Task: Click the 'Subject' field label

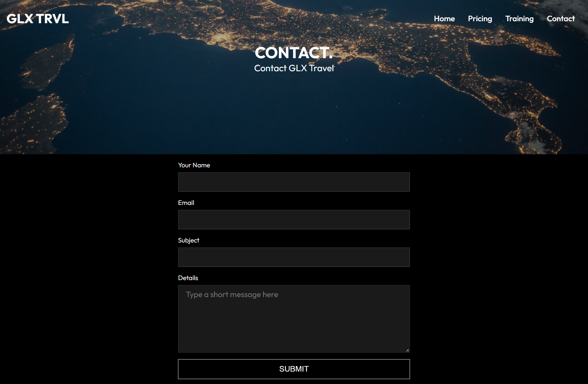Action: 188,240
